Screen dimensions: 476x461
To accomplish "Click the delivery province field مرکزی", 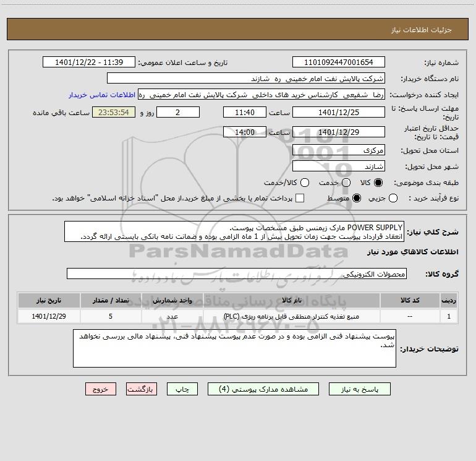I will [x=339, y=150].
